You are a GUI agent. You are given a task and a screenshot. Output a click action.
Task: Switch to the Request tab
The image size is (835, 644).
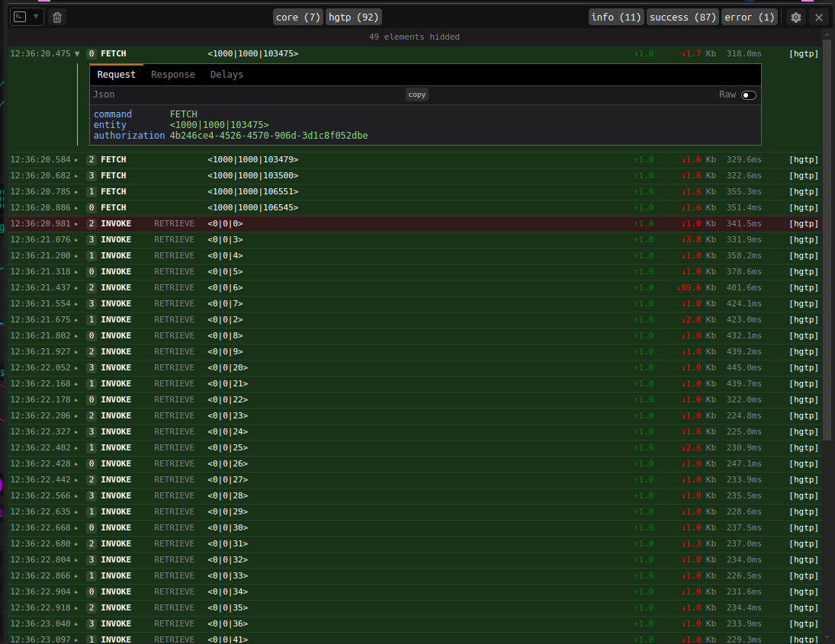(116, 75)
